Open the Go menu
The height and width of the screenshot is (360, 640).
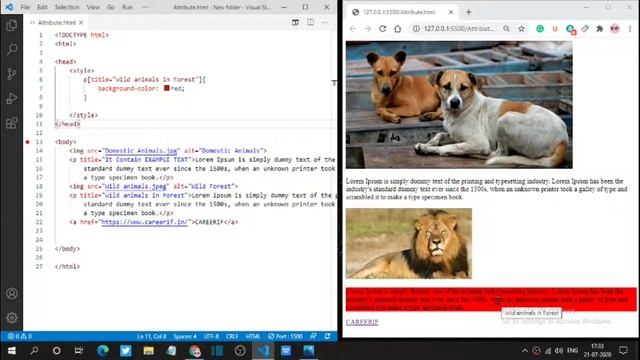(111, 7)
